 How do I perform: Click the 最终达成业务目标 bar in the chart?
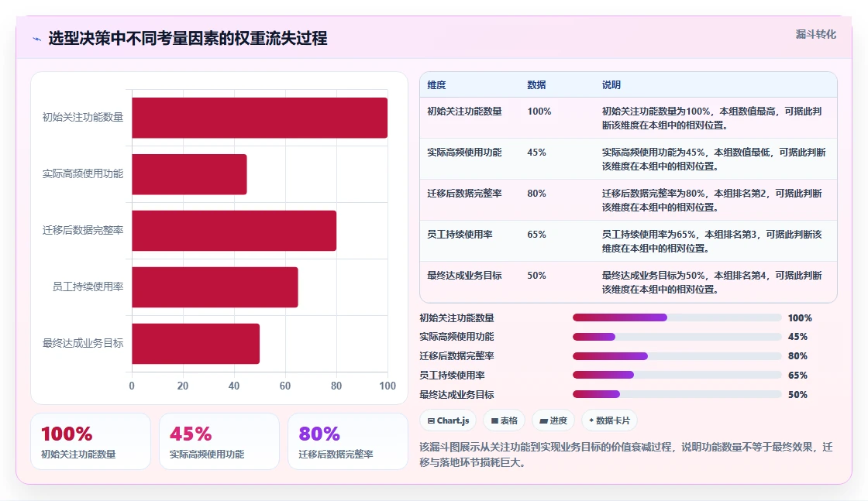(x=195, y=343)
